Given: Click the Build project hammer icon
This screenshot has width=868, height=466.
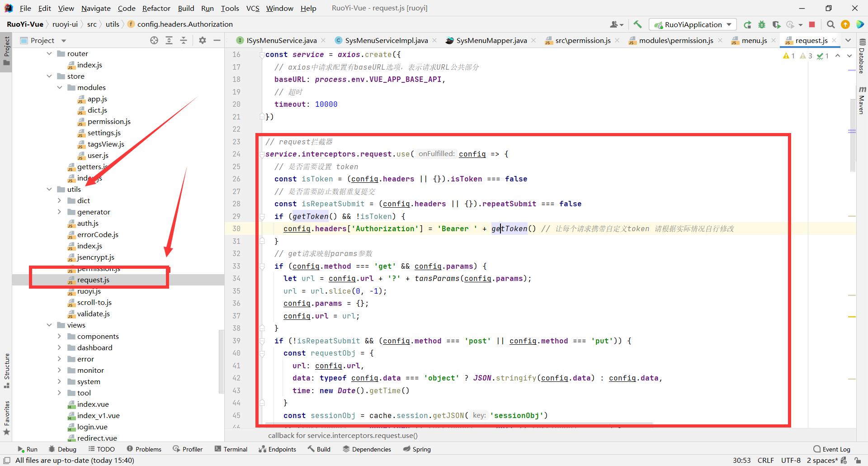Looking at the screenshot, I should tap(637, 24).
